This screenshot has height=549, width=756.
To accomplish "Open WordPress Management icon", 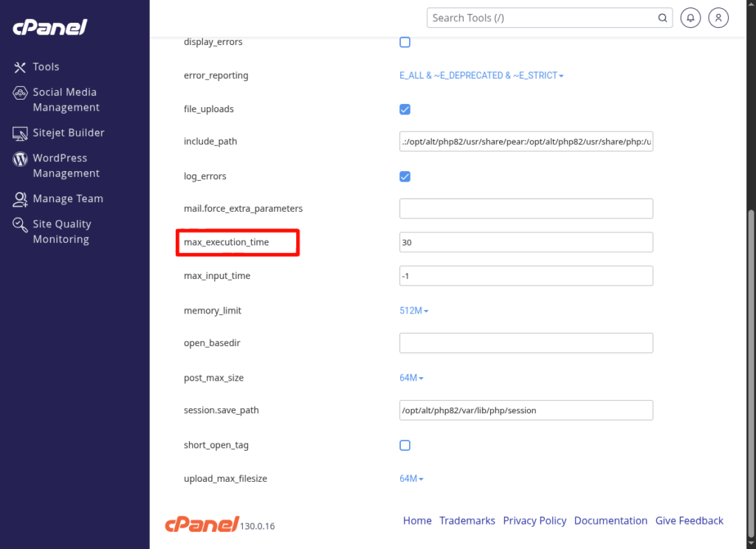I will (x=20, y=159).
